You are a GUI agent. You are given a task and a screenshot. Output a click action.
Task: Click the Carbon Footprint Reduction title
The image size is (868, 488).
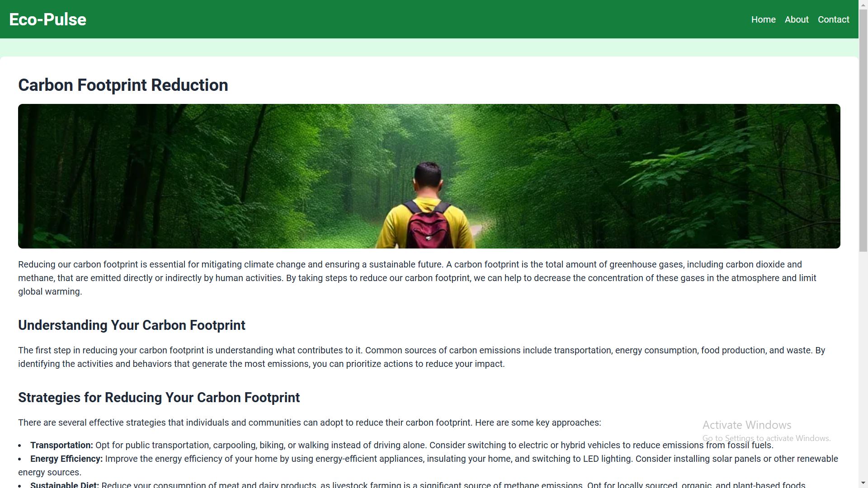coord(123,85)
